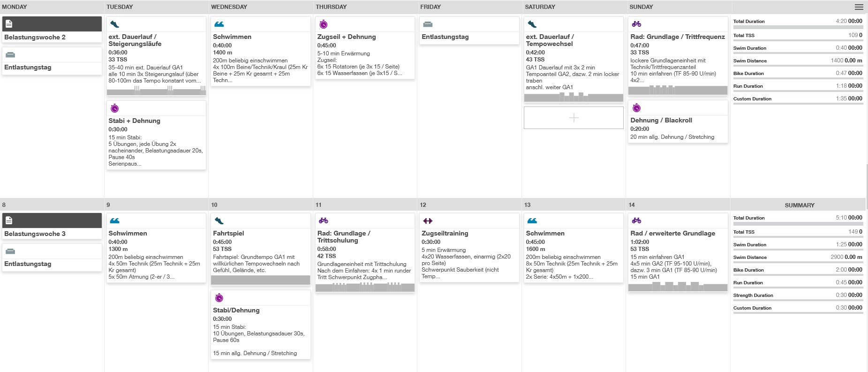This screenshot has height=372, width=868.
Task: Click the swim icon on the 1400 m Schwimmen workout
Action: 219,24
